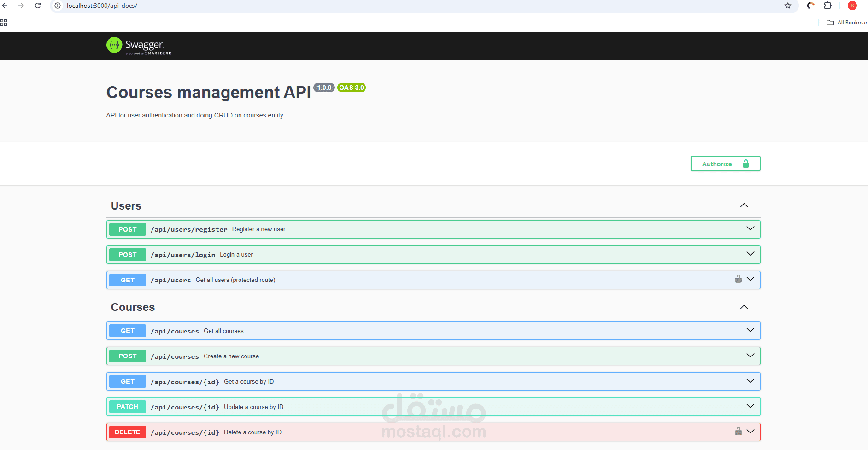Viewport: 868px width, 450px height.
Task: Click 'Update a course by ID' description
Action: tap(254, 407)
